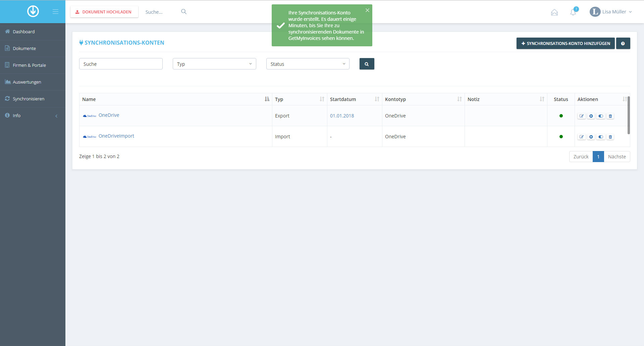Open Auswertungen in sidebar
Viewport: 644px width, 346px height.
[33, 82]
